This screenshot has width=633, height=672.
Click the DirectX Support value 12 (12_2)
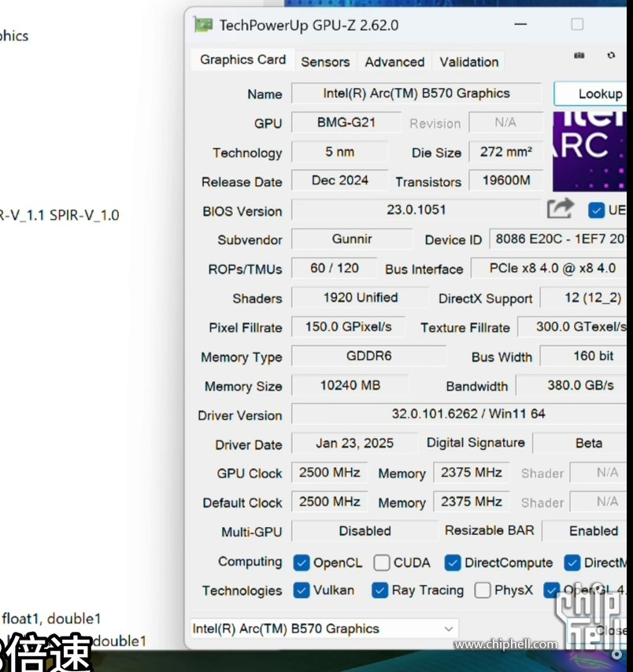pyautogui.click(x=583, y=298)
